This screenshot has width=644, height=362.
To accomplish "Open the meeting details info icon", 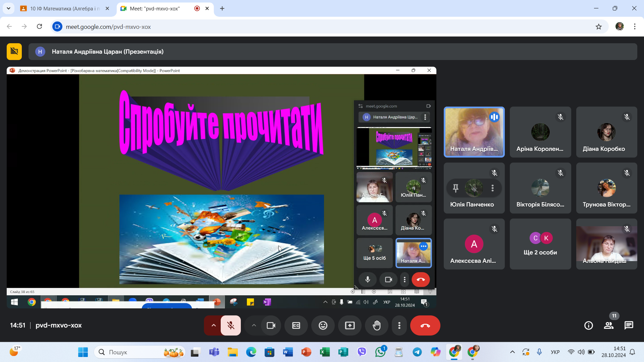I will (x=589, y=325).
